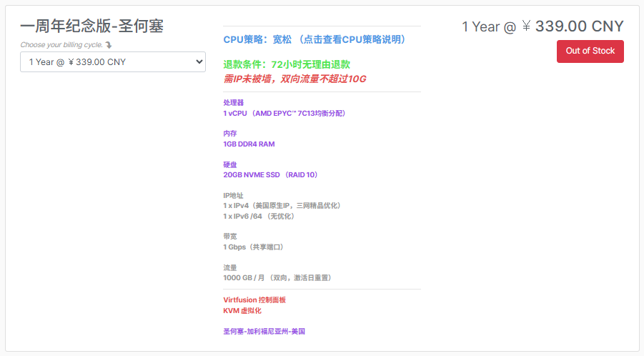Click the 'KVM 虚拟化' line
The width and height of the screenshot is (644, 356).
click(242, 311)
